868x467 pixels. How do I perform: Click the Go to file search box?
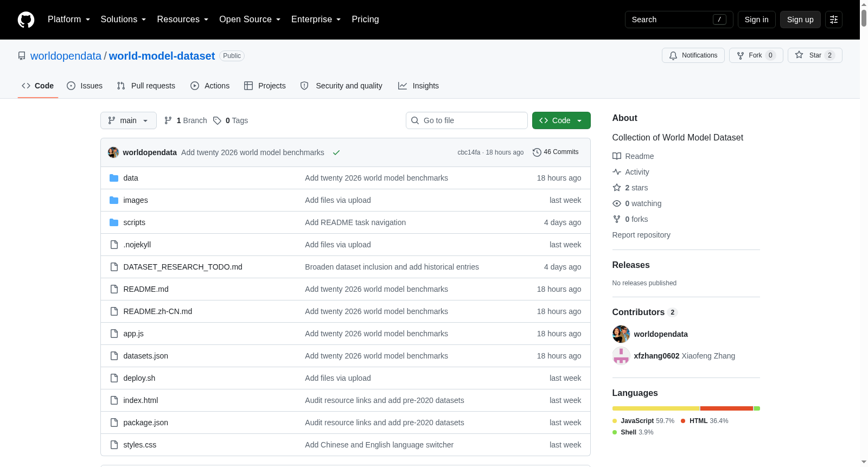467,120
